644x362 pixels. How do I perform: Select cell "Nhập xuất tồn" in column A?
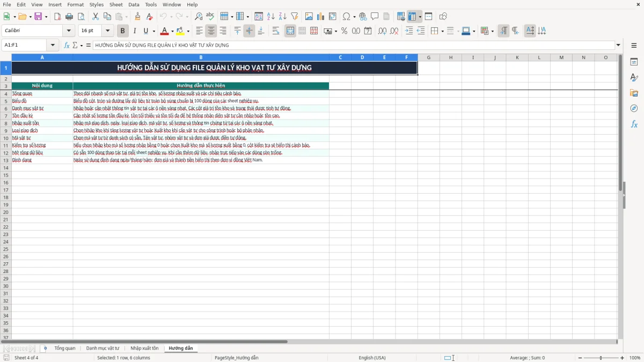pos(42,123)
